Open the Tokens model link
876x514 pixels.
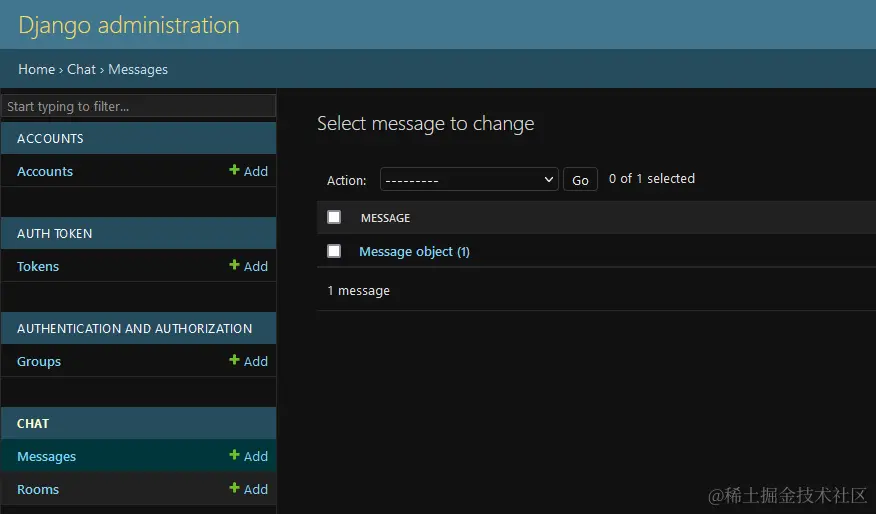tap(38, 266)
